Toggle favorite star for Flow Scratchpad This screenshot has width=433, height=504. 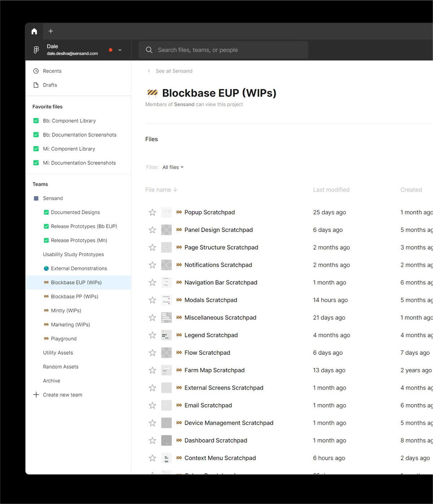click(x=153, y=353)
